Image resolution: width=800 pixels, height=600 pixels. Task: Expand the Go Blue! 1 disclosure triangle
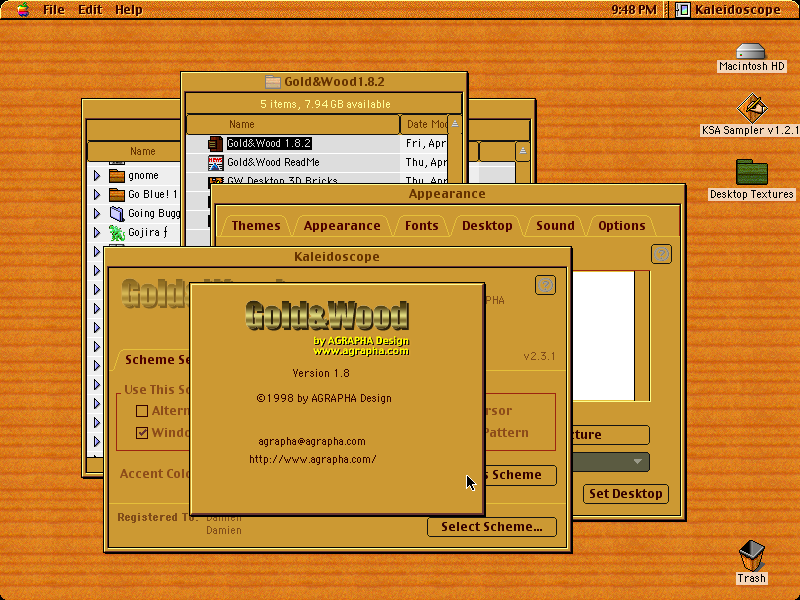pyautogui.click(x=97, y=194)
